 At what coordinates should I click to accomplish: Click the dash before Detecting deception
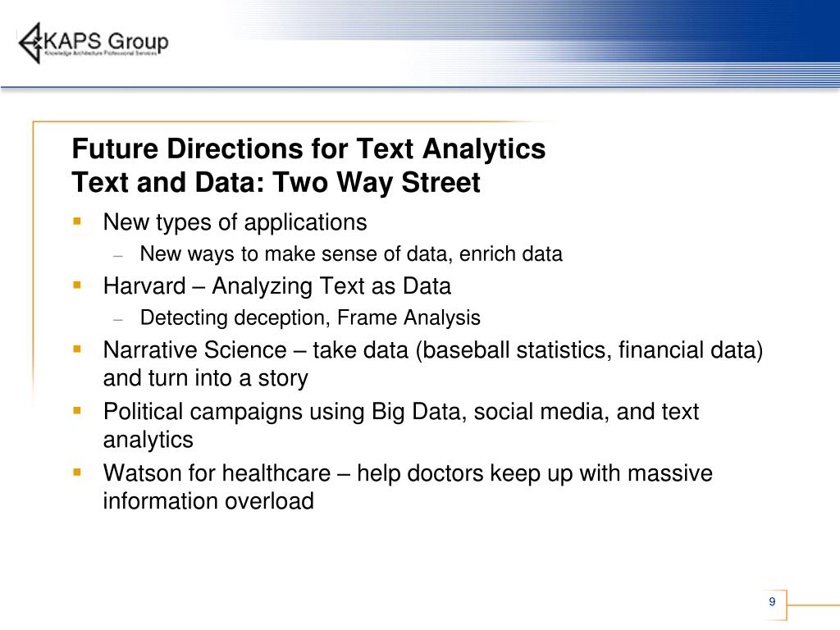click(x=118, y=318)
